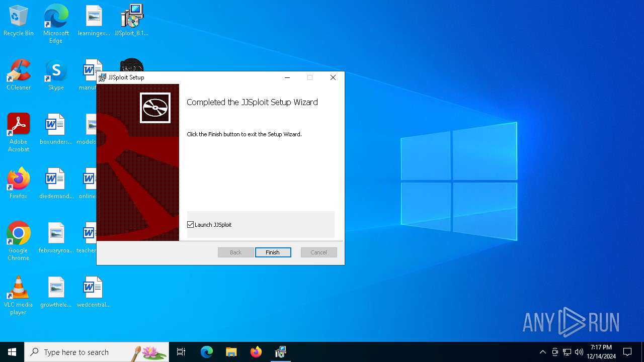Viewport: 644px width, 362px height.
Task: Show hidden system tray icons
Action: [542, 352]
